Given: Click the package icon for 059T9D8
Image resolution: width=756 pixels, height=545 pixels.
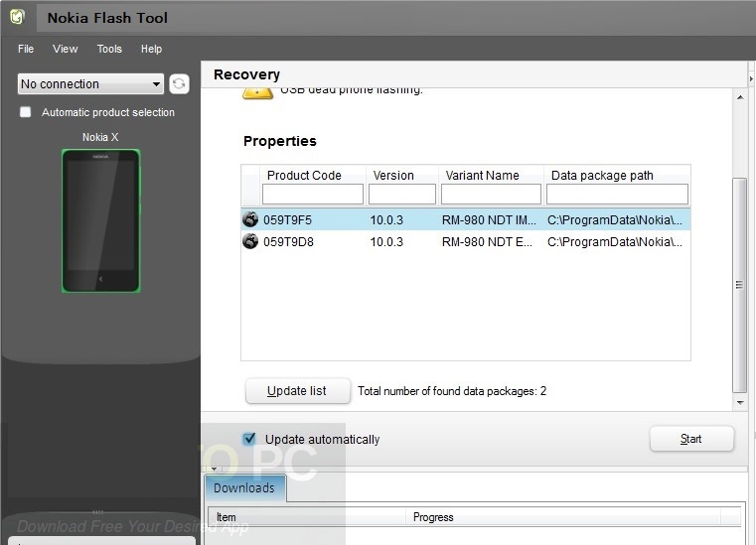Looking at the screenshot, I should 250,240.
